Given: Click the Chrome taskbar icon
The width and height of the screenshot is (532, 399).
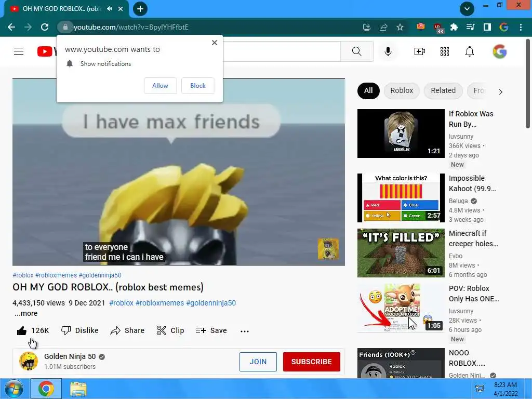Looking at the screenshot, I should [46, 389].
